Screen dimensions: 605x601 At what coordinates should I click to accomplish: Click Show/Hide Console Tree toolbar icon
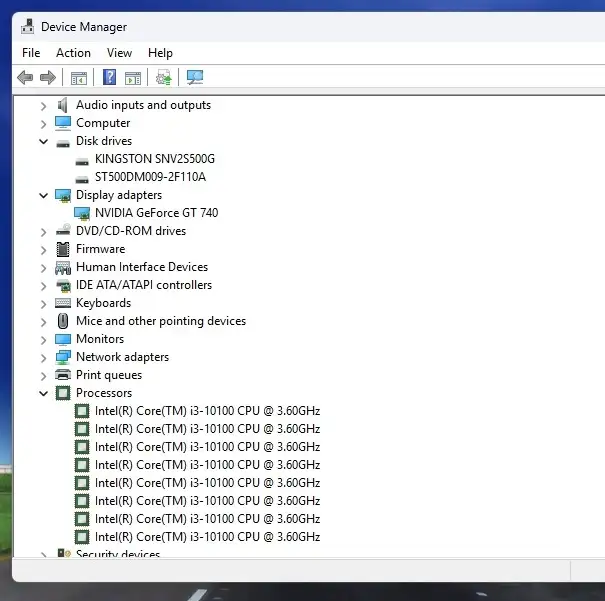pos(79,78)
